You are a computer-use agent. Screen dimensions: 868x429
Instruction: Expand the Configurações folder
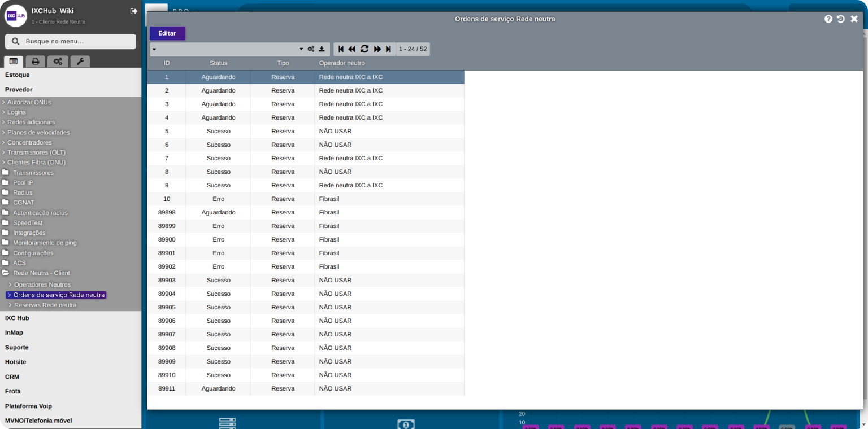33,253
